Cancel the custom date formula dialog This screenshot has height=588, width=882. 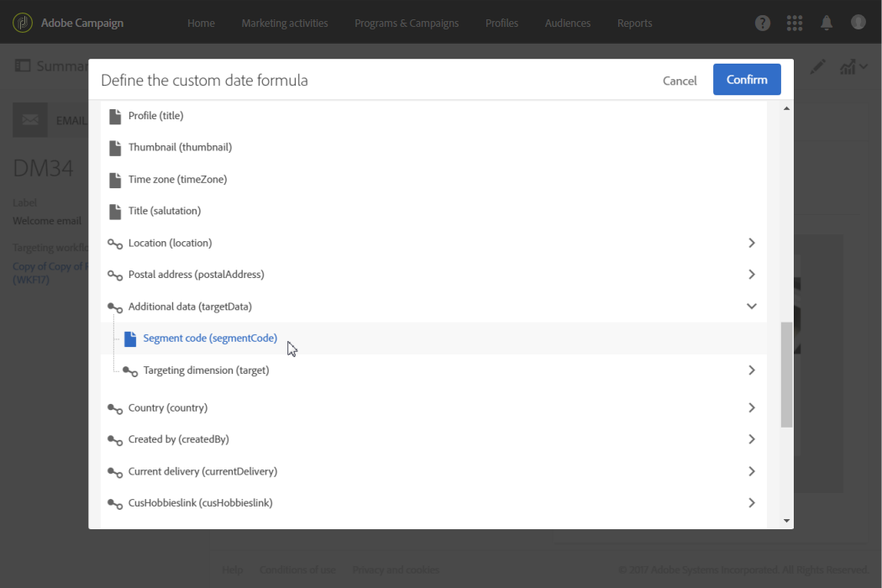tap(680, 81)
